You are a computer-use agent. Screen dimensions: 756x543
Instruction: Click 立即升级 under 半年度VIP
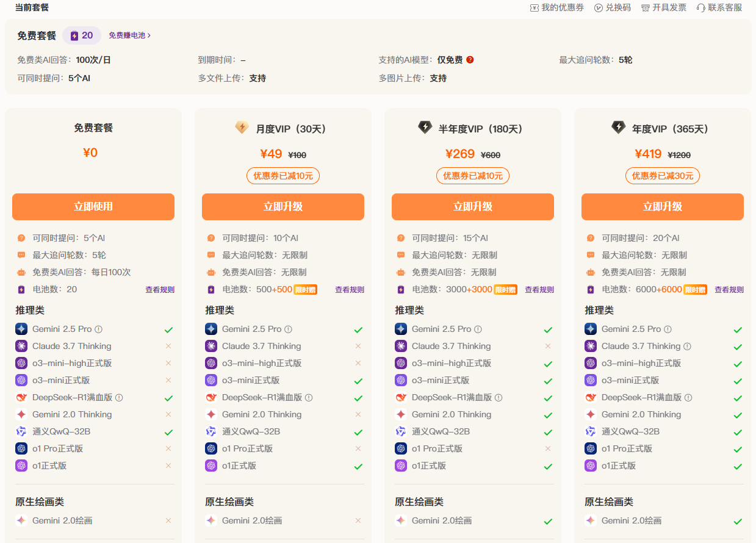pos(473,207)
